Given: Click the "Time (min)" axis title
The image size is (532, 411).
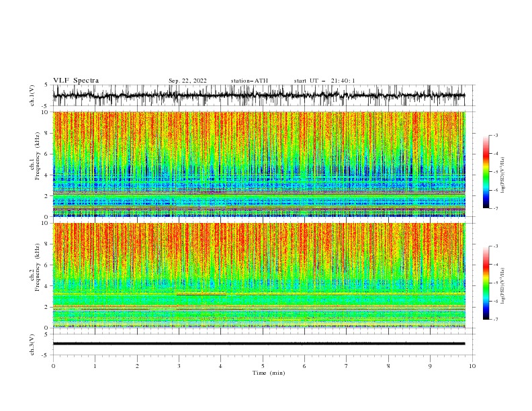Looking at the screenshot, I should tap(269, 373).
